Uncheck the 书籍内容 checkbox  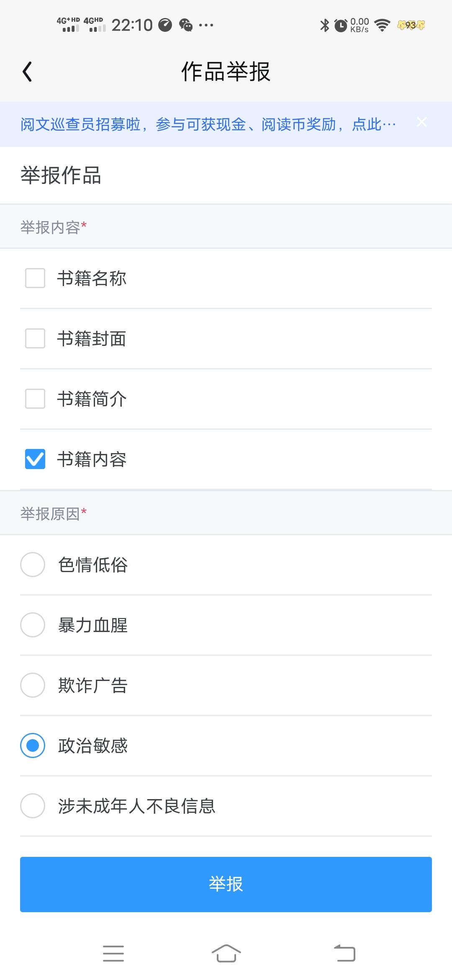tap(35, 459)
